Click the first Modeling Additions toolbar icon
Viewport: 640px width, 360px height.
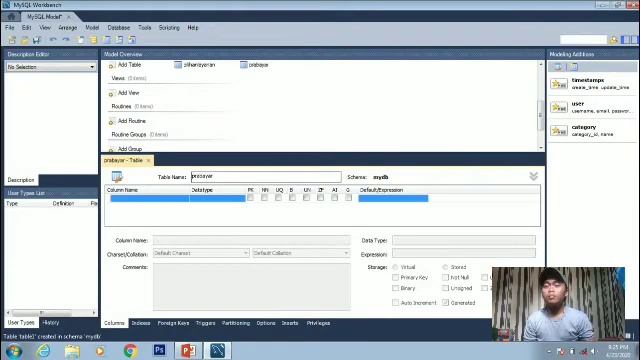558,67
